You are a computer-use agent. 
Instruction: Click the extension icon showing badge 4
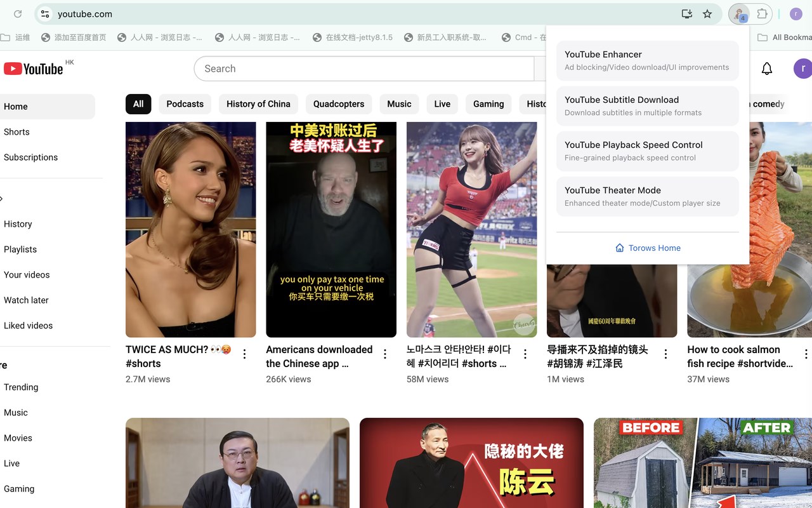[x=739, y=14]
